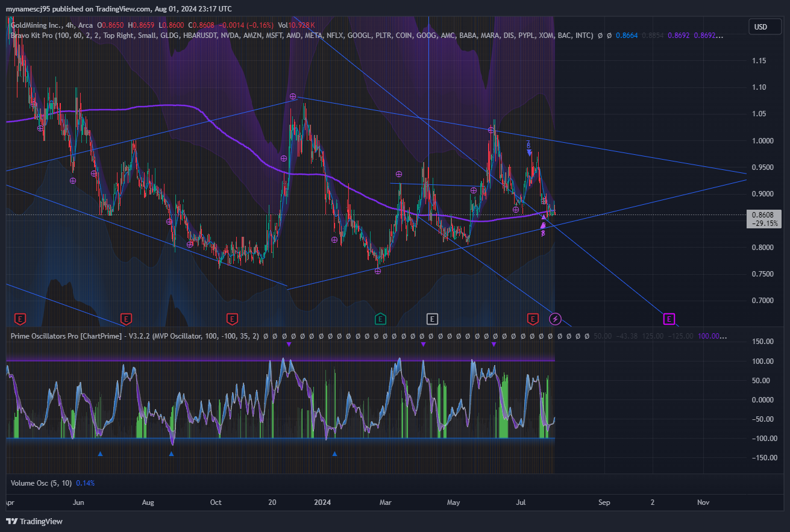Click the TradingView logo
790x532 pixels.
pyautogui.click(x=34, y=521)
